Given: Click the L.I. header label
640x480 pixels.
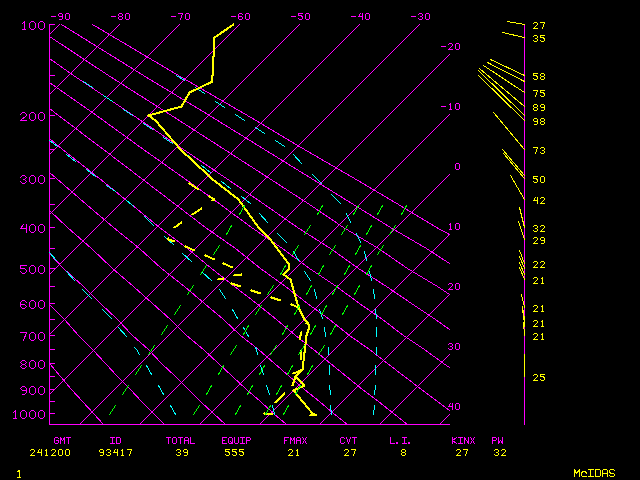Looking at the screenshot, I should 401,440.
